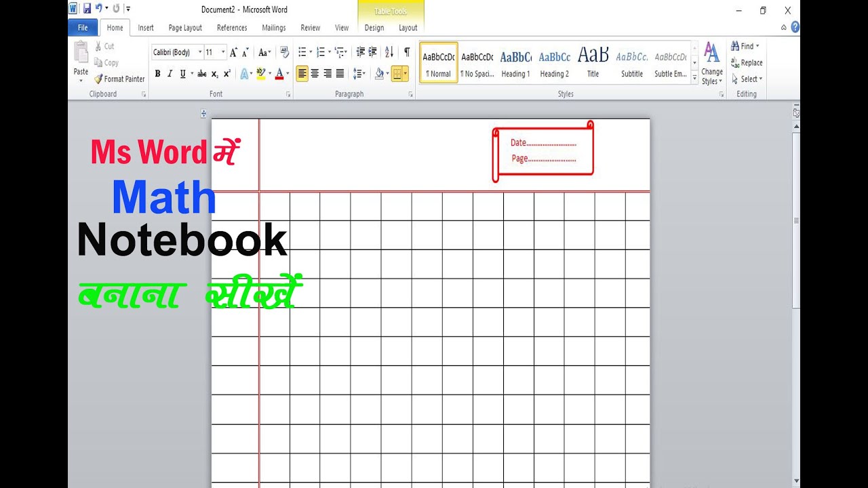Switch to Table Tools Design tab
Viewport: 868px width, 488px height.
pyautogui.click(x=374, y=28)
